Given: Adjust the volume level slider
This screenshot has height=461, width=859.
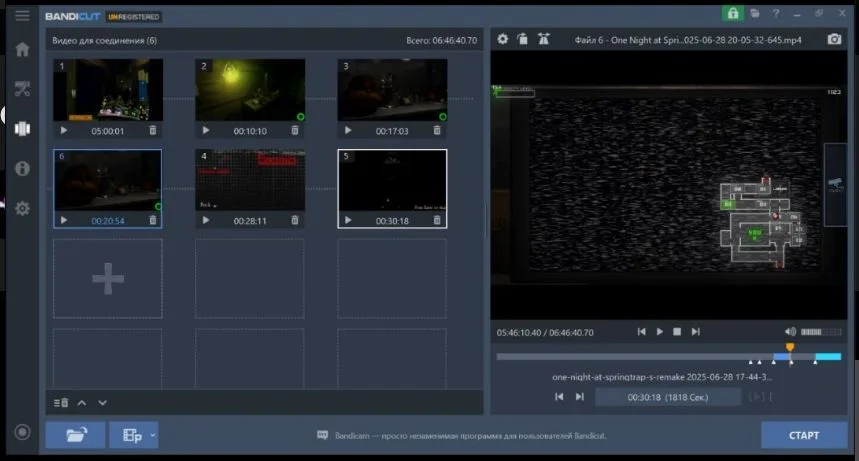Looking at the screenshot, I should pos(821,332).
